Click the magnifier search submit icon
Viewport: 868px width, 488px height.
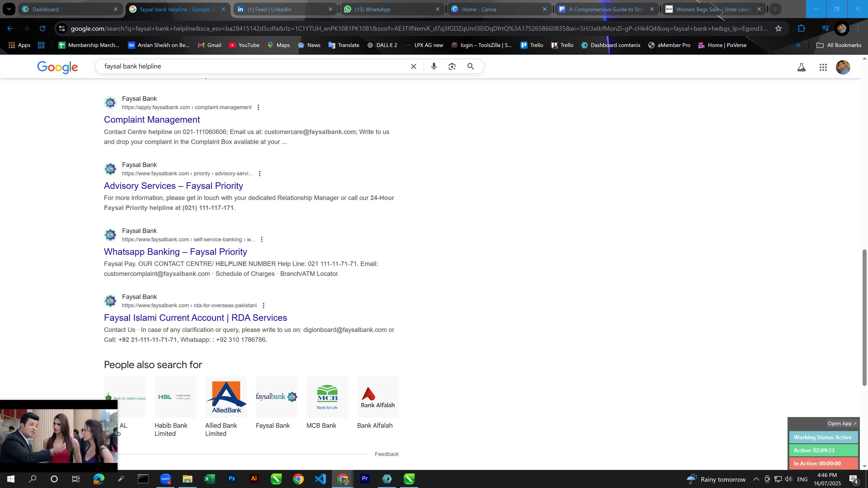click(x=471, y=66)
